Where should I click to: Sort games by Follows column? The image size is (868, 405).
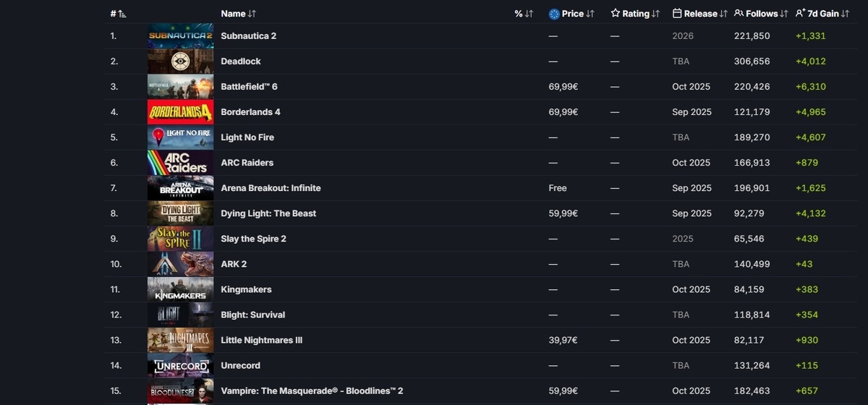click(x=761, y=14)
